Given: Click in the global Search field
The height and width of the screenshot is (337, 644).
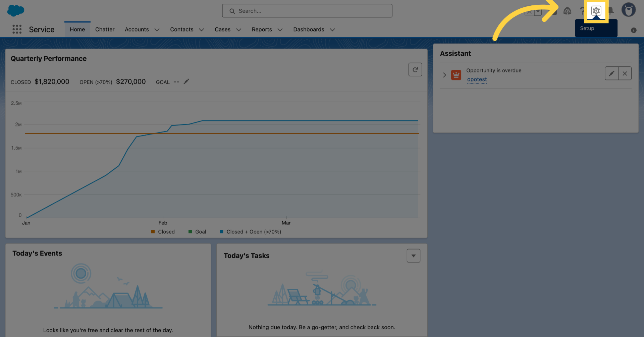Looking at the screenshot, I should click(x=307, y=11).
